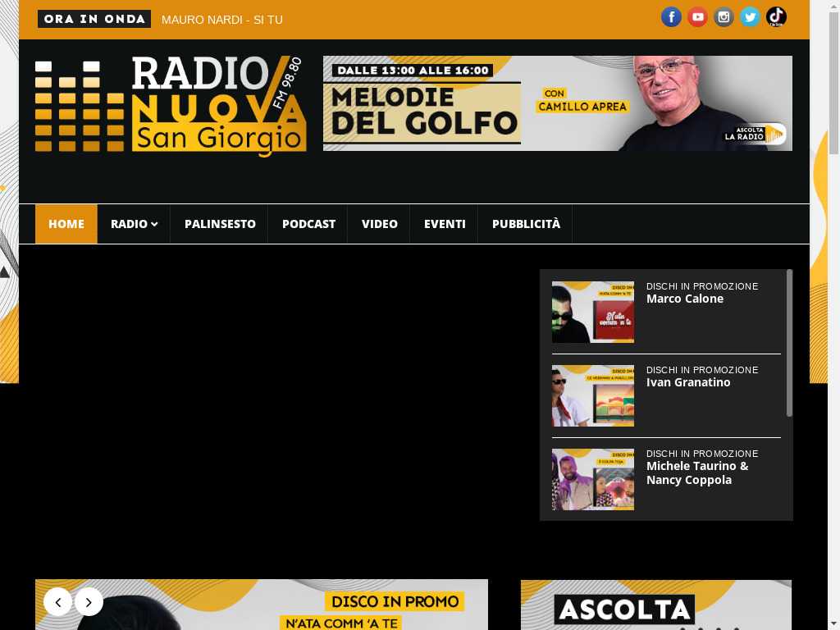Advance the slider with the right arrow
840x630 pixels.
pos(89,602)
